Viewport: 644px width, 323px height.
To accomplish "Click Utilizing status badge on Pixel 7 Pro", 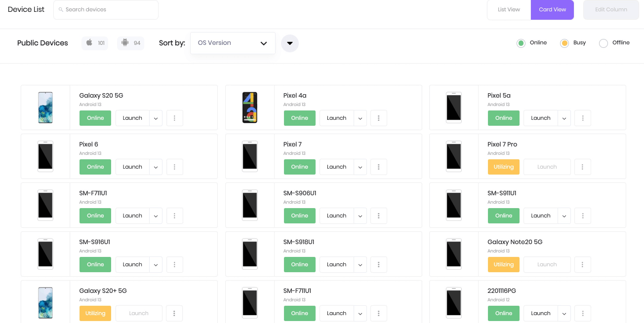I will [x=504, y=167].
